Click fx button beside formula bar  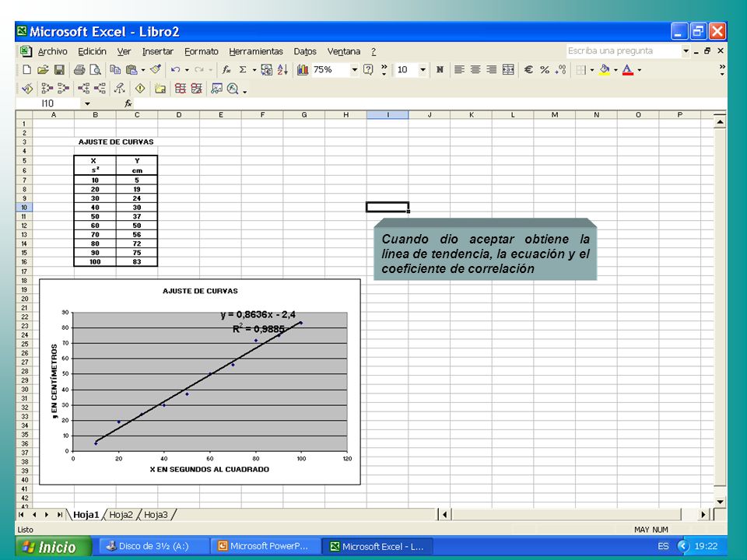pos(128,103)
